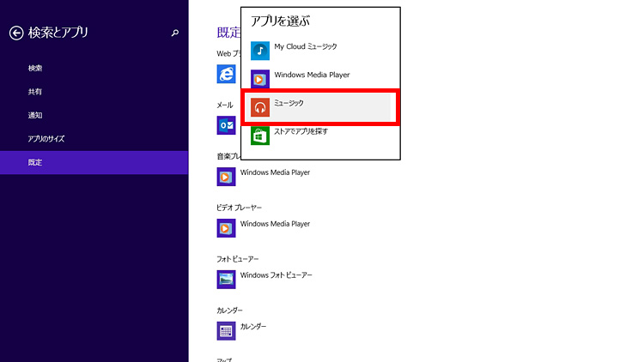Image resolution: width=644 pixels, height=362 pixels.
Task: Click the ストアでアプリを探す link text
Action: coord(301,132)
